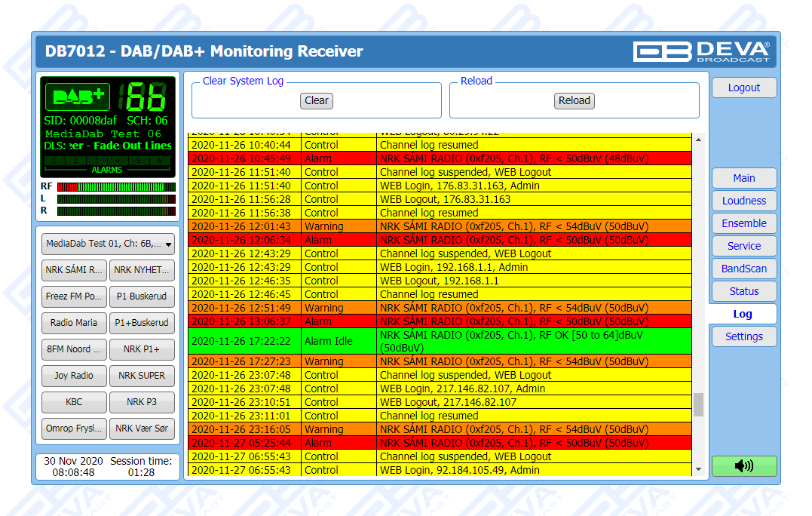
Task: Open the Settings page
Action: pyautogui.click(x=743, y=336)
